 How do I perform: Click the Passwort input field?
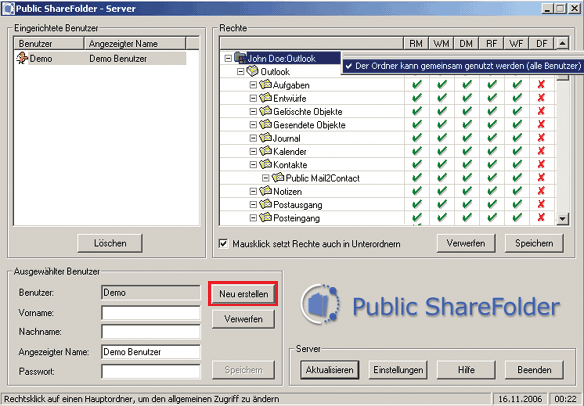point(150,371)
